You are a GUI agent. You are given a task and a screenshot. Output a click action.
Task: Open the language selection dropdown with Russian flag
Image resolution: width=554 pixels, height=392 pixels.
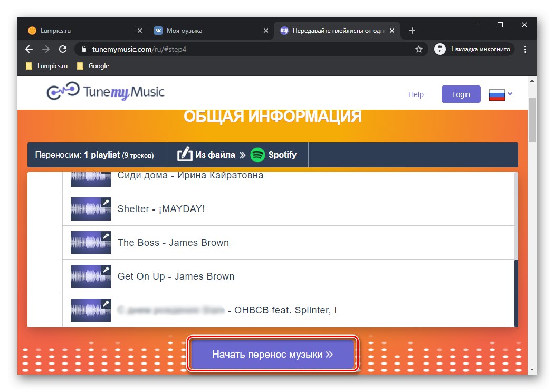[500, 94]
